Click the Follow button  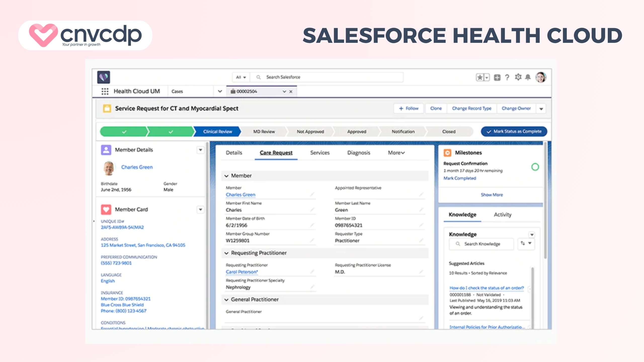coord(408,108)
